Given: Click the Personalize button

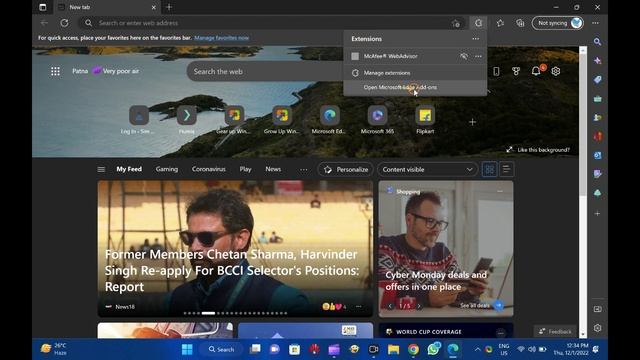Looking at the screenshot, I should 345,169.
